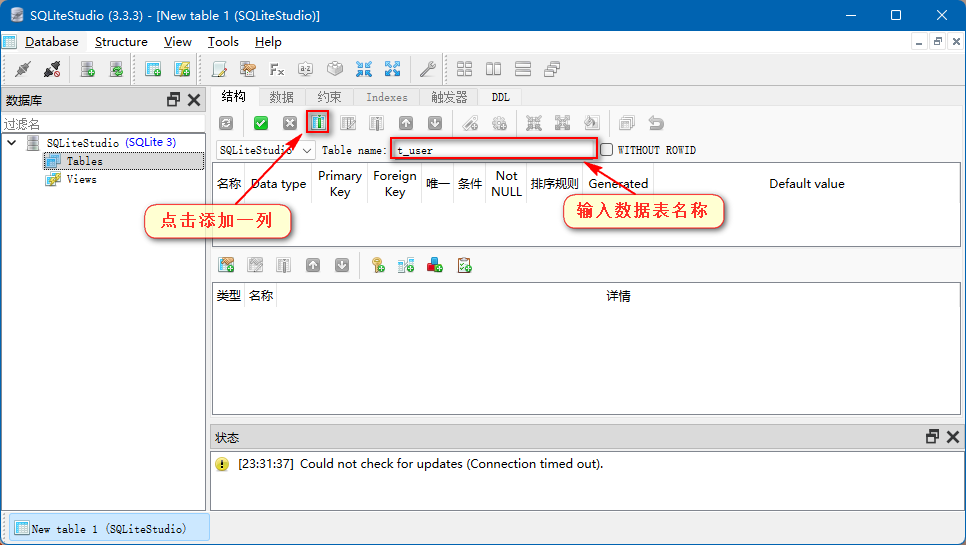Viewport: 966px width, 545px height.
Task: Click the Add table constraint icon
Action: click(226, 265)
